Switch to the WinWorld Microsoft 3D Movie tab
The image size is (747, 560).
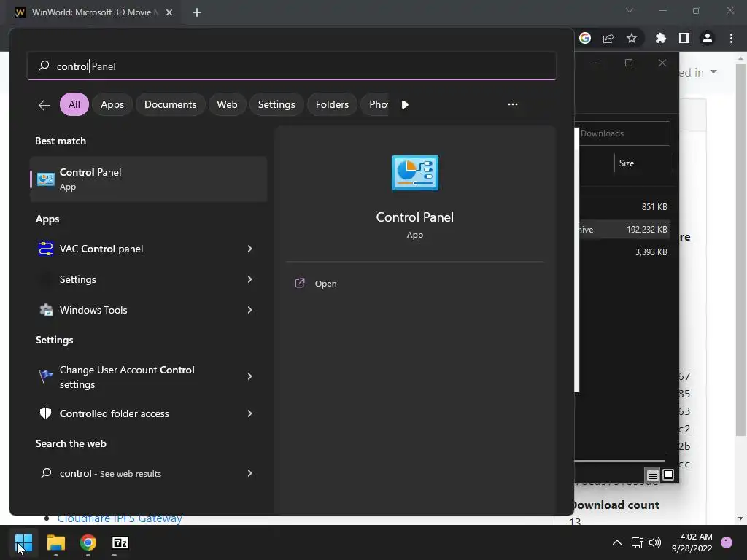(93, 12)
